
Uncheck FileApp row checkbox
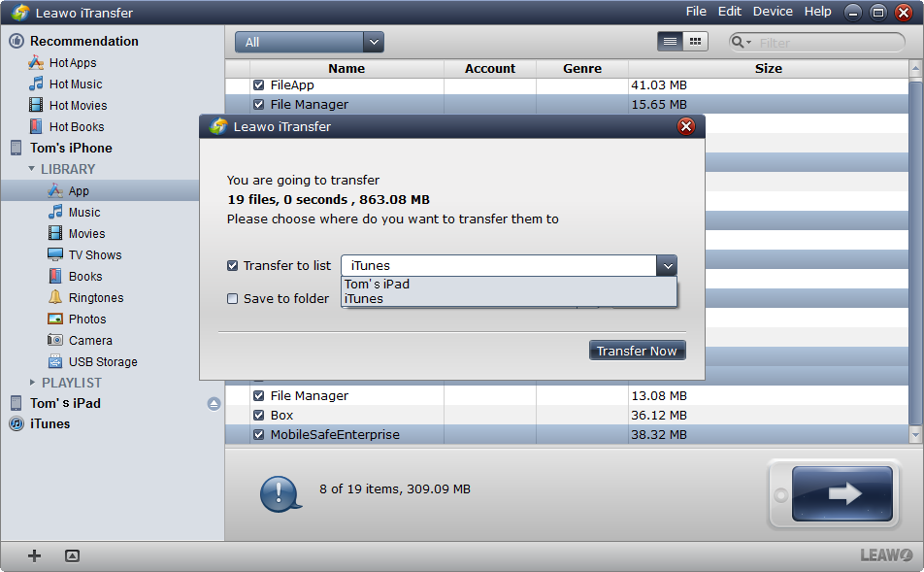(258, 84)
